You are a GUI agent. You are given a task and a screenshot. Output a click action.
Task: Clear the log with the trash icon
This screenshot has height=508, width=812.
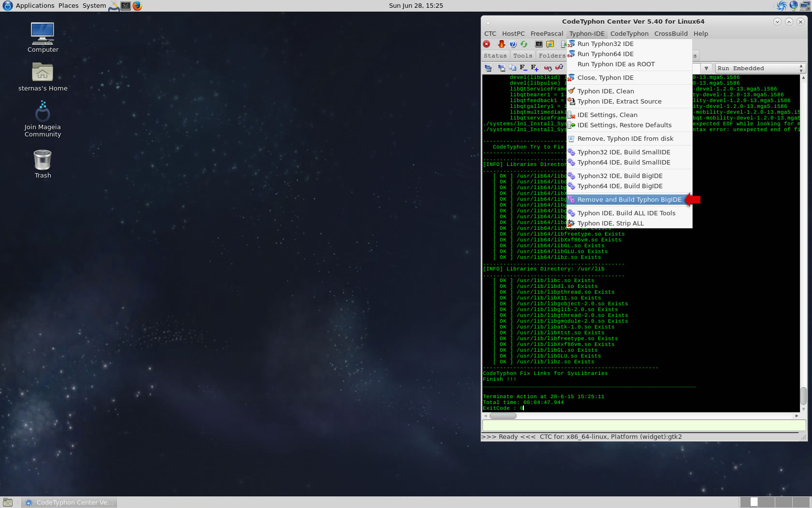tap(488, 68)
